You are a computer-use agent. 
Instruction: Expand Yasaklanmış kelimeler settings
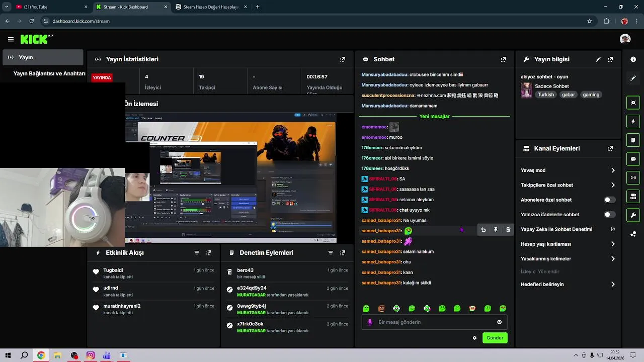coord(568,259)
